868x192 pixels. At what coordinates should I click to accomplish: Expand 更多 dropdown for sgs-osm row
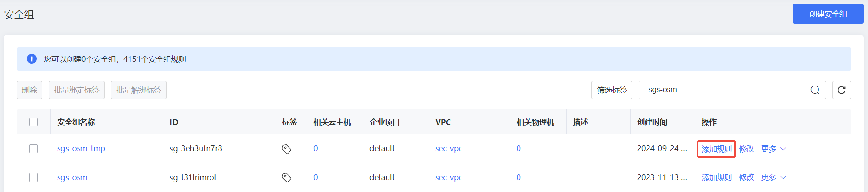tap(773, 177)
